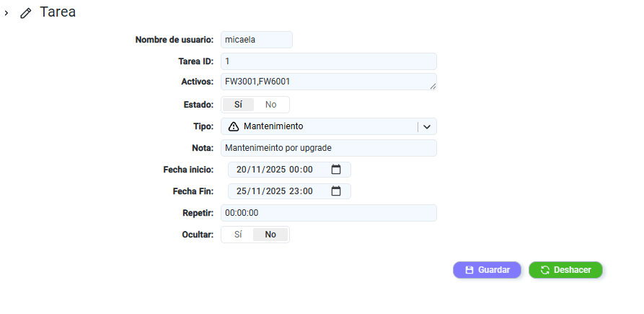The image size is (644, 314).
Task: Click the Nota input field
Action: (x=329, y=148)
